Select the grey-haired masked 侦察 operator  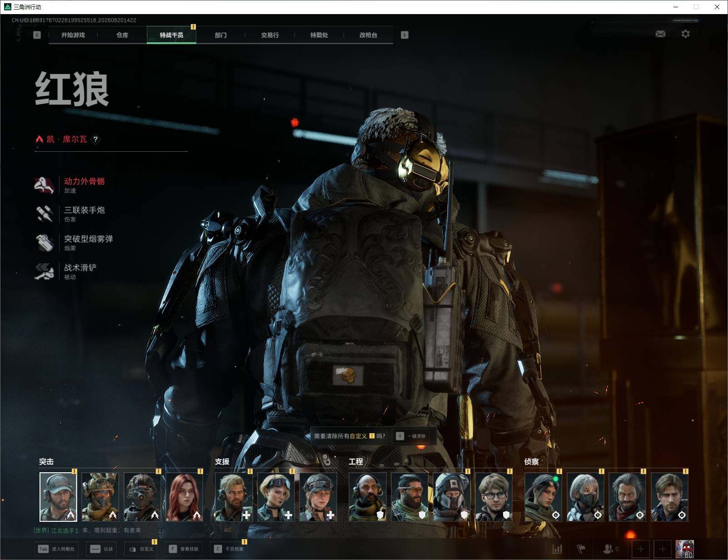[x=585, y=497]
